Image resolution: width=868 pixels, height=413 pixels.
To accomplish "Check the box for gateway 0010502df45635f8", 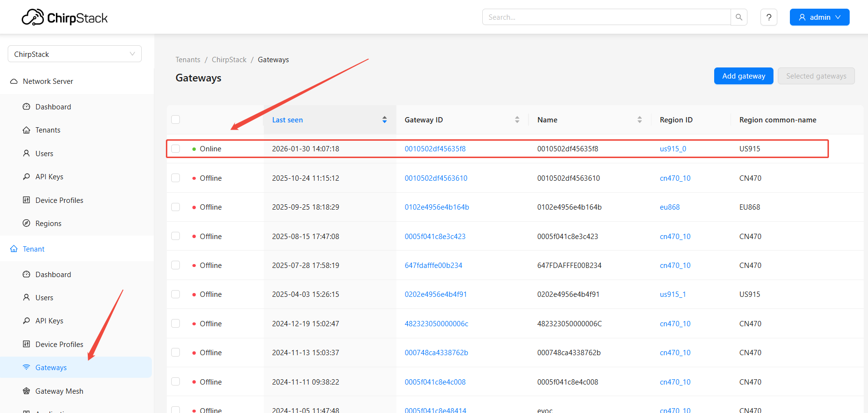I will tap(176, 149).
